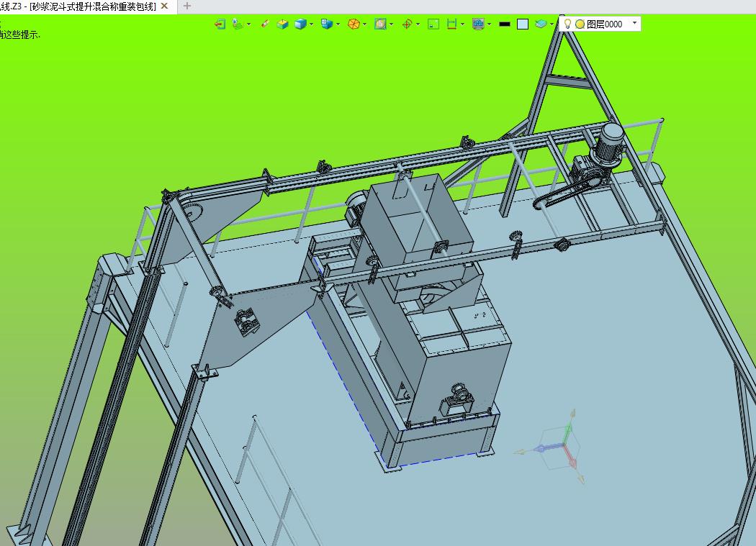Screen dimensions: 756x546
Task: Click the blue view-orientation box icon
Action: (x=327, y=24)
